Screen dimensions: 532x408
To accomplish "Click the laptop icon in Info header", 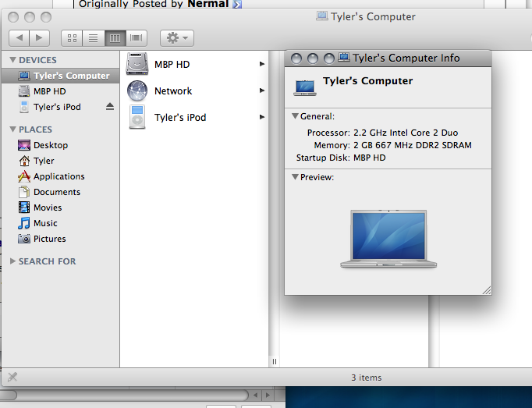I will [305, 87].
